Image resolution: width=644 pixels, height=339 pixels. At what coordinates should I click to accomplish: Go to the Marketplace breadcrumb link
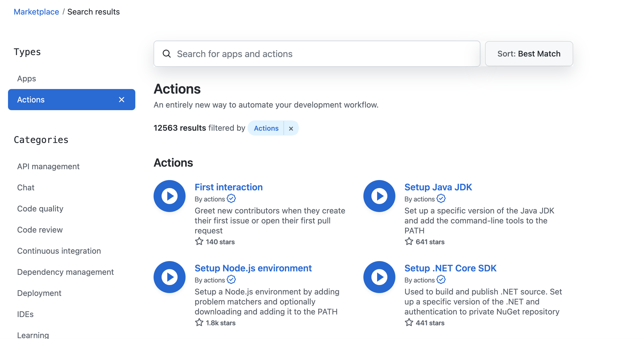click(x=36, y=12)
